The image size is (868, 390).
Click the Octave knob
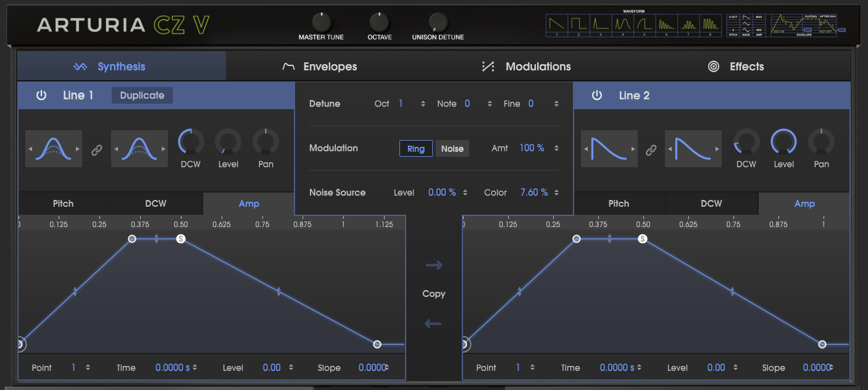(379, 22)
